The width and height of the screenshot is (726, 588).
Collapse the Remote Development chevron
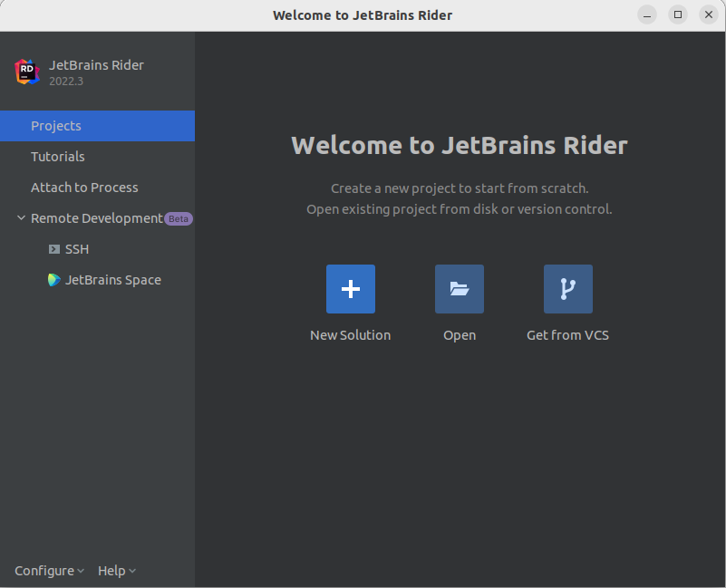(21, 218)
